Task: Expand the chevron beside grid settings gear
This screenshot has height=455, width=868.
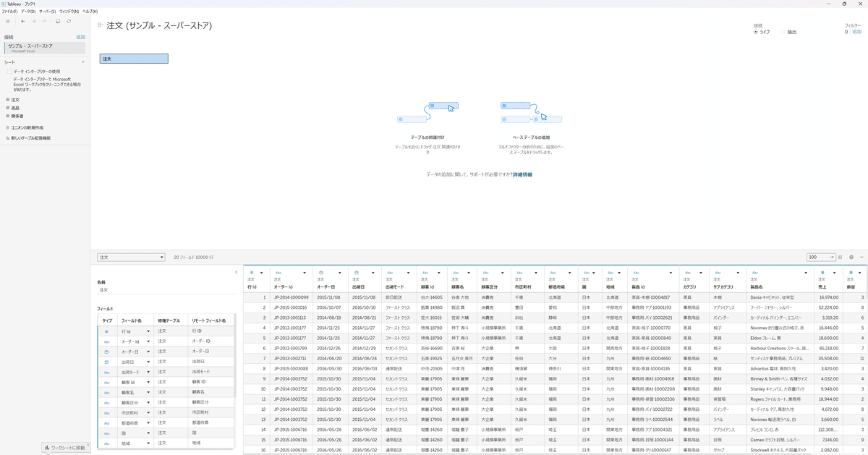Action: coord(861,257)
